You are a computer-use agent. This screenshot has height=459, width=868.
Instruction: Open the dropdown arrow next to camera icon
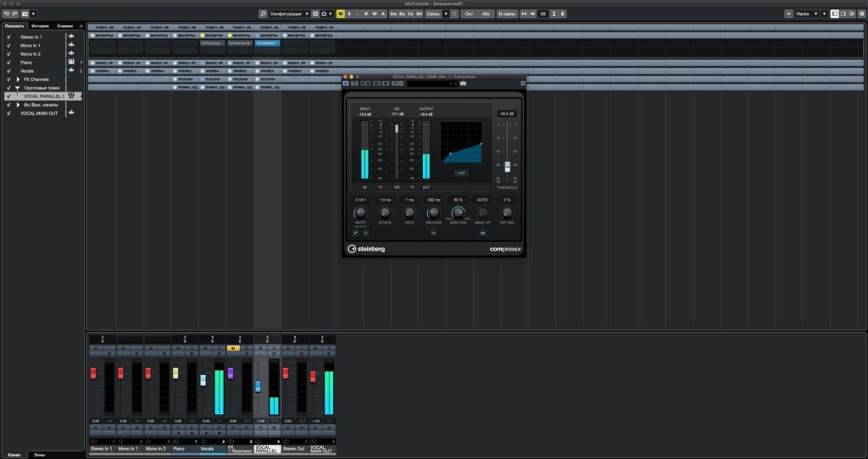coord(33,14)
